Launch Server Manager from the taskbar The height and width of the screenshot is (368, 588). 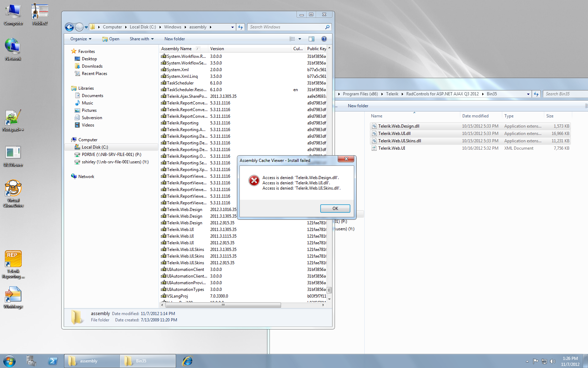(x=31, y=361)
